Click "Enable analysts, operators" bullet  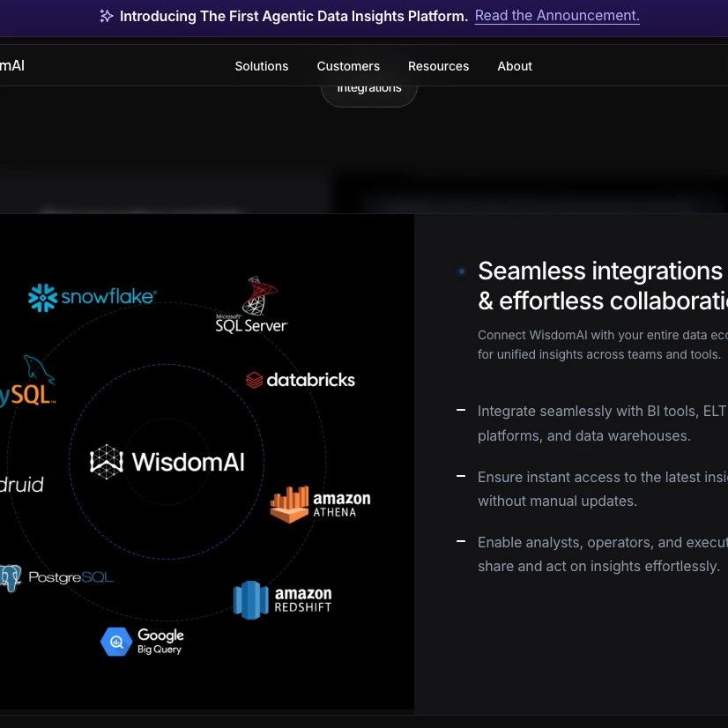(x=603, y=554)
